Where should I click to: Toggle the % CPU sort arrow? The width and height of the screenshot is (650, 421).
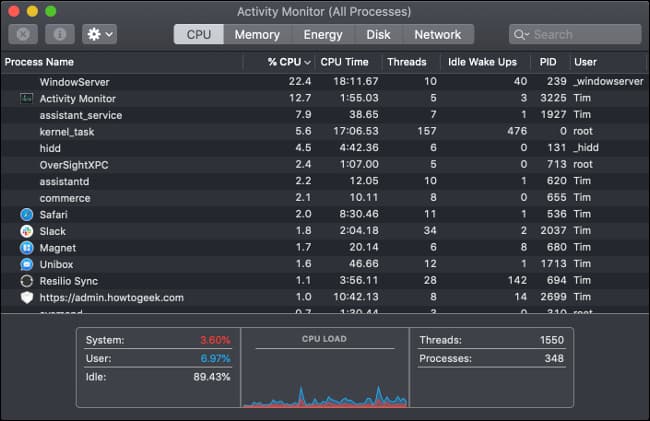(307, 63)
